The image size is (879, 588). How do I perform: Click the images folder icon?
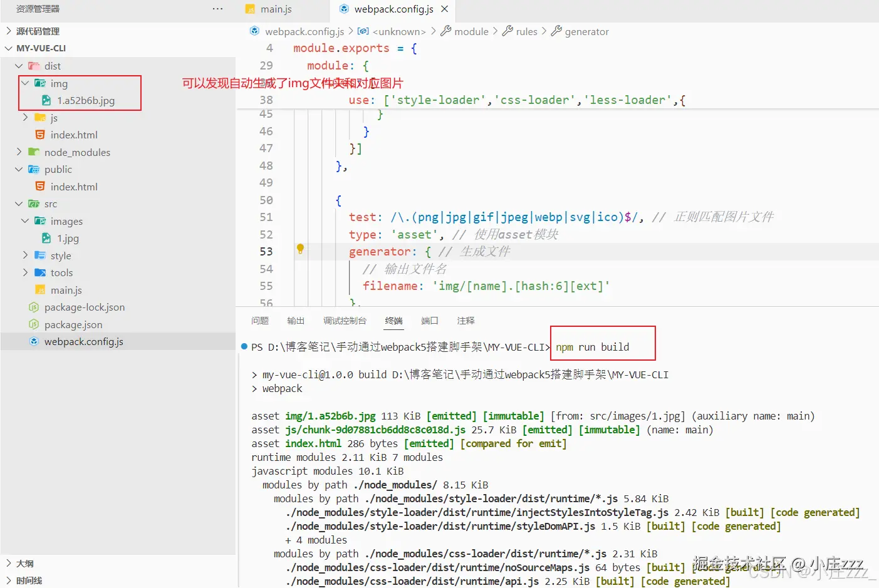[40, 221]
